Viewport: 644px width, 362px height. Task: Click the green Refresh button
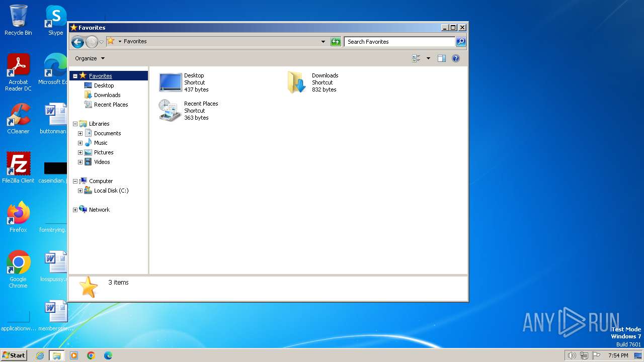click(336, 42)
